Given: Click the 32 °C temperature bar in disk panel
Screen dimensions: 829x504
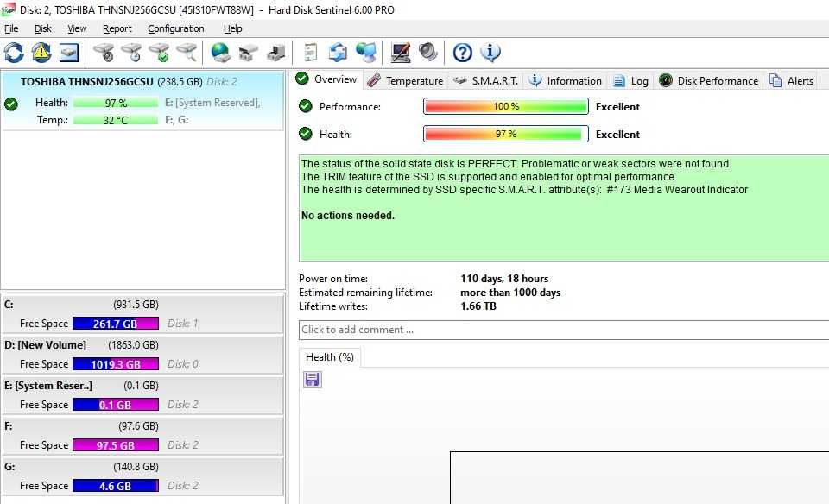Looking at the screenshot, I should [x=116, y=120].
